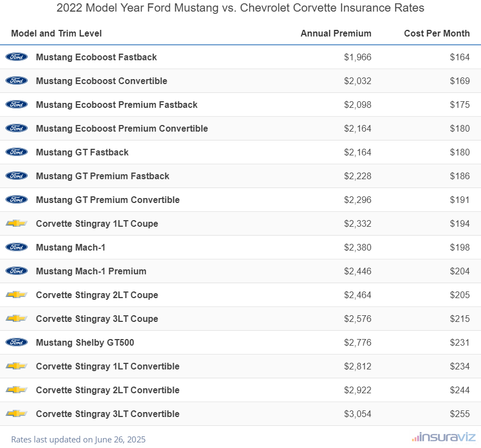Click the $2,776 annual premium value
The width and height of the screenshot is (481, 448).
tap(358, 342)
